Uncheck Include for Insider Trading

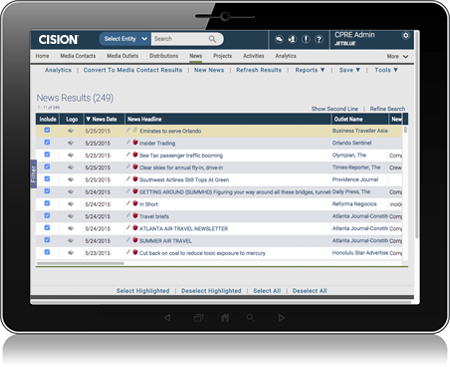click(47, 142)
